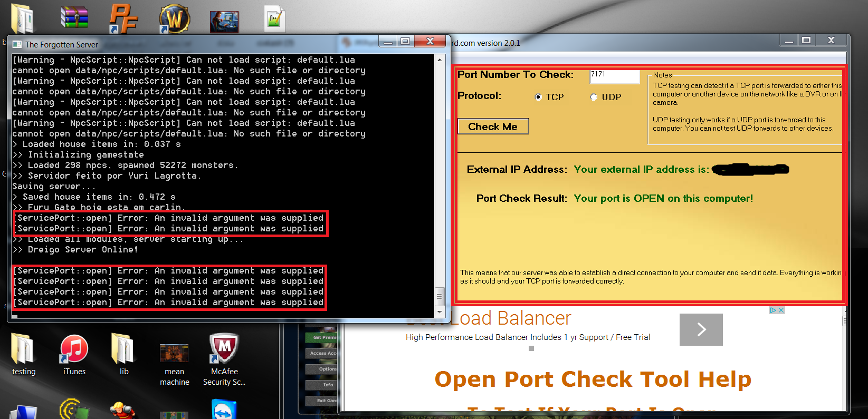
Task: Open the woman-at-computer image on desktop
Action: 224,22
